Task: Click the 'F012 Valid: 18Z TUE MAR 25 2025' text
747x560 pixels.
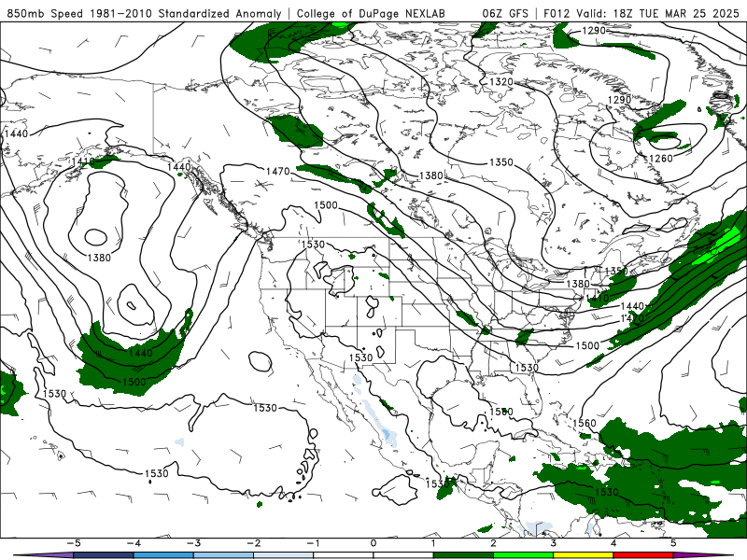Action: [641, 13]
